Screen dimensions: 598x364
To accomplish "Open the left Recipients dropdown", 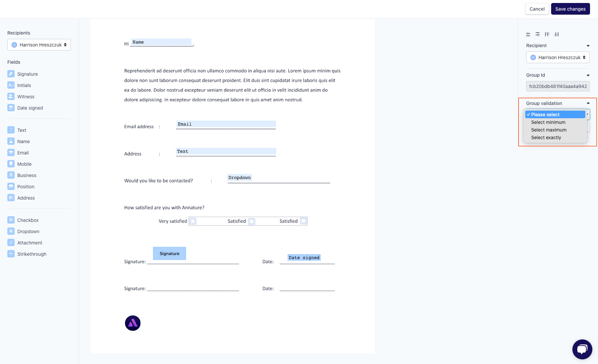I will click(x=39, y=45).
